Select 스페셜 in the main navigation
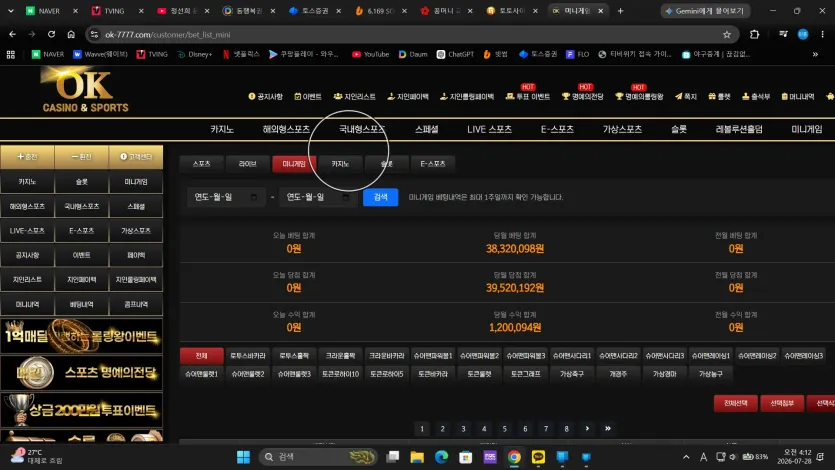The width and height of the screenshot is (835, 470). pos(427,129)
